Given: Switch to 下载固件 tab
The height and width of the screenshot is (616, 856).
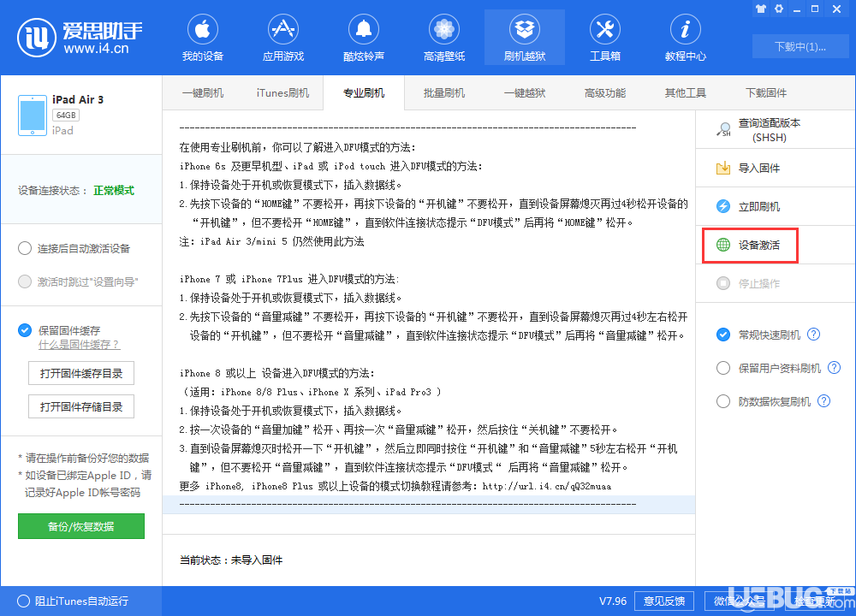Looking at the screenshot, I should [766, 92].
